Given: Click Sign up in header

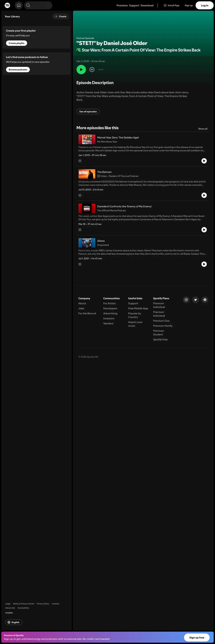Looking at the screenshot, I should click(x=189, y=6).
